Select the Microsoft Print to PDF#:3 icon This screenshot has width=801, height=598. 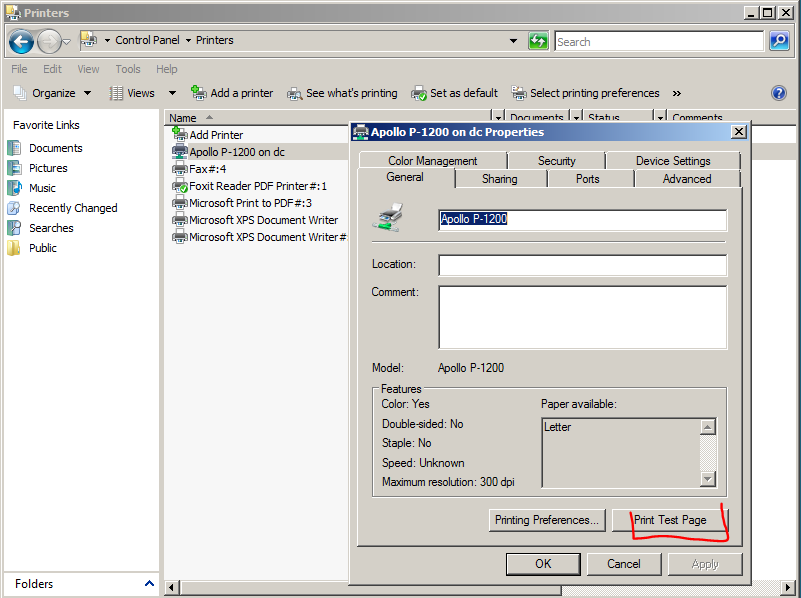pyautogui.click(x=179, y=203)
